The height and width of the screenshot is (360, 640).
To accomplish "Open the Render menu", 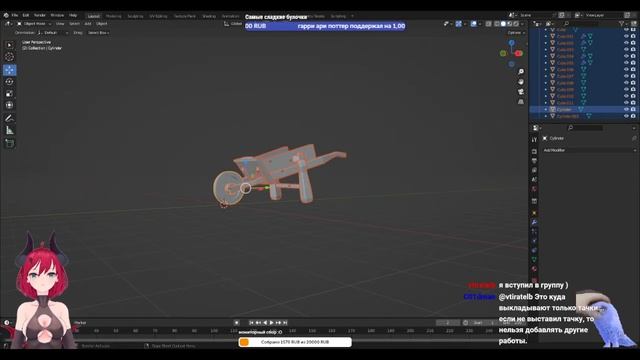I will tap(40, 15).
